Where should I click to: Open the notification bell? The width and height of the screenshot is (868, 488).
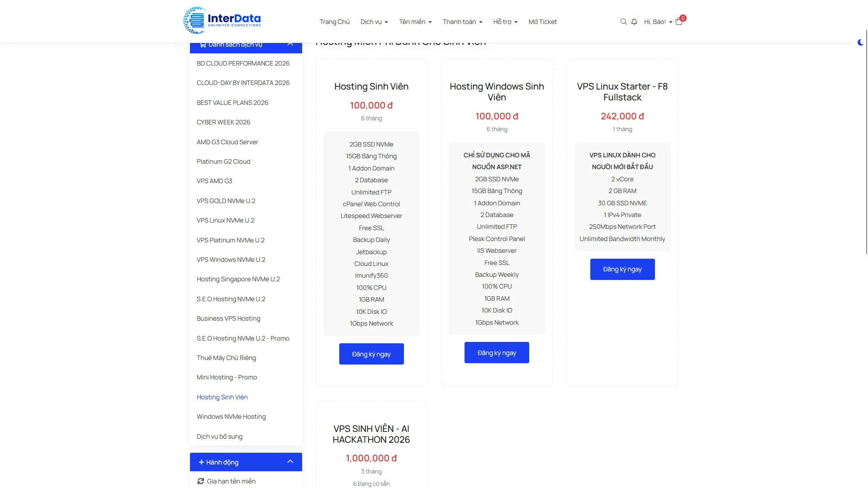pyautogui.click(x=634, y=22)
